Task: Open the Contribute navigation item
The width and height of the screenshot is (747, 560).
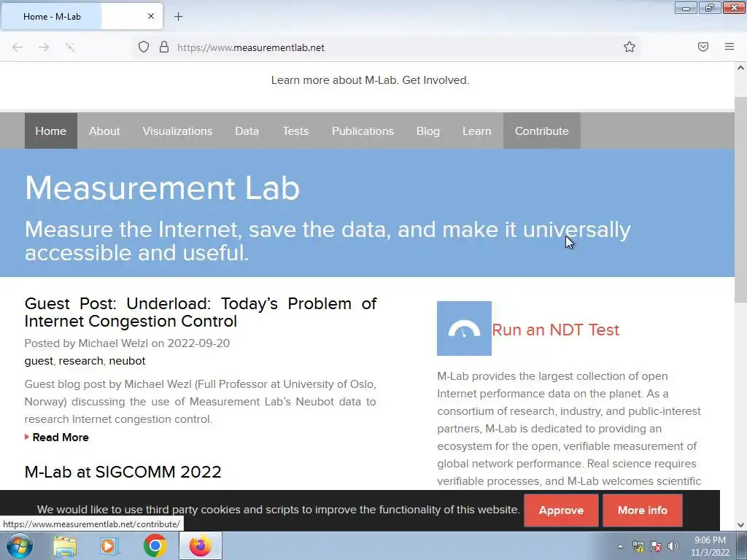Action: pos(542,131)
